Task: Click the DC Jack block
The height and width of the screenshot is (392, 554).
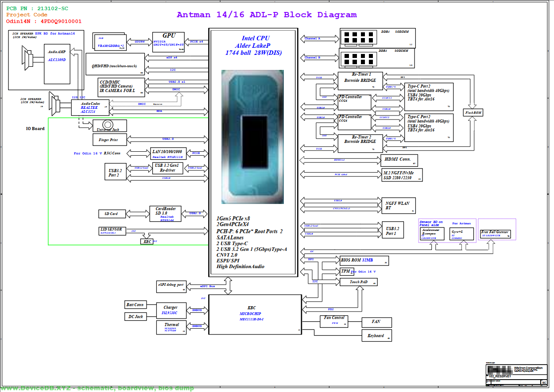Action: (x=136, y=317)
